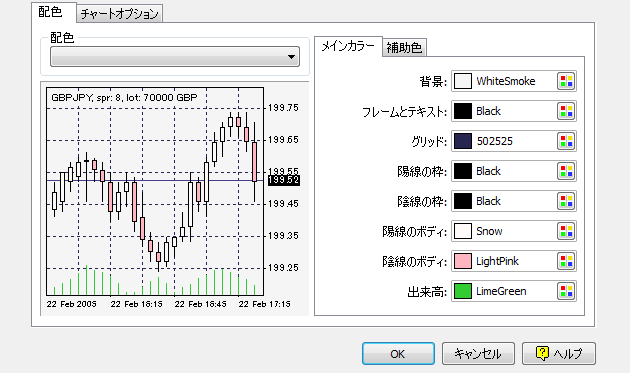Click the black swatch for フレームとテキスト
This screenshot has width=630, height=373.
pos(462,111)
